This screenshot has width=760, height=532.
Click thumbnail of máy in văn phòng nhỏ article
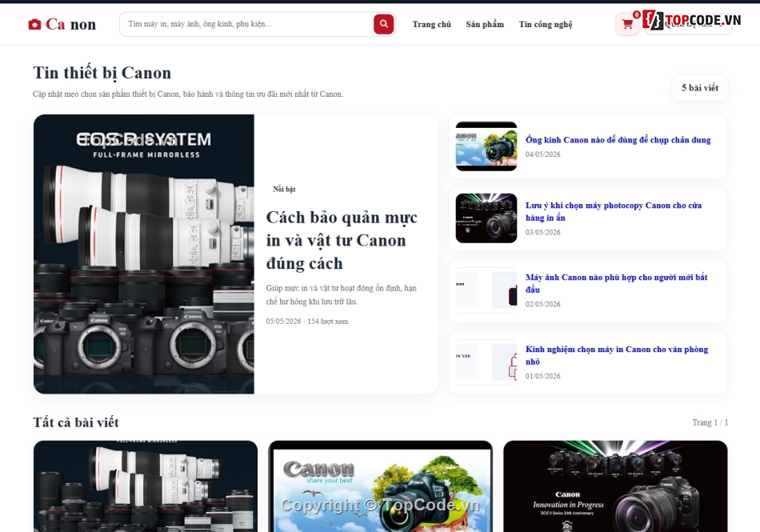pyautogui.click(x=486, y=362)
